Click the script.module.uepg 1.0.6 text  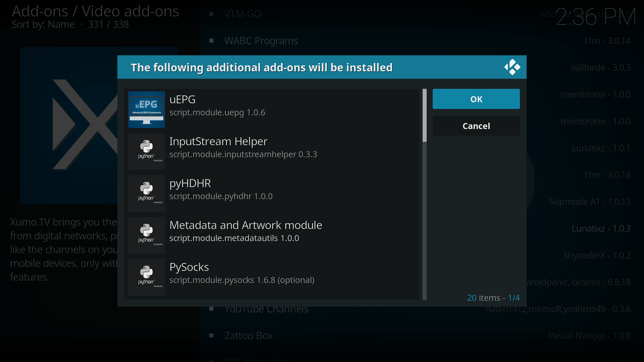217,112
